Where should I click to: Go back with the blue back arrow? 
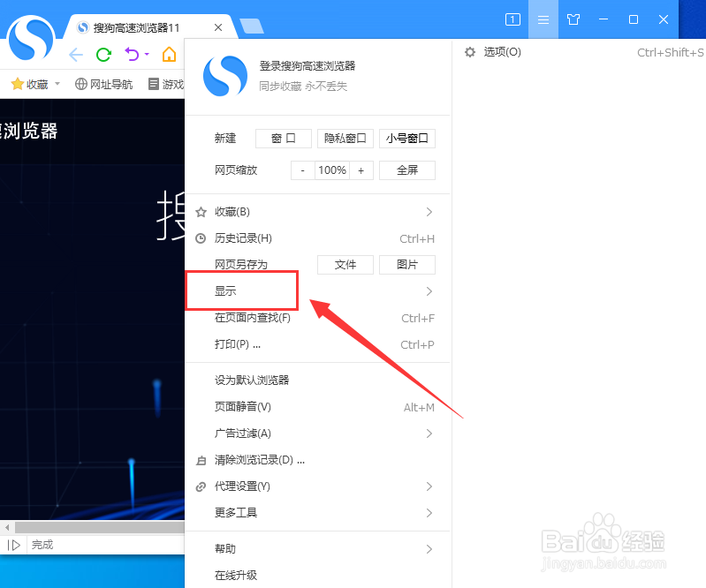76,55
